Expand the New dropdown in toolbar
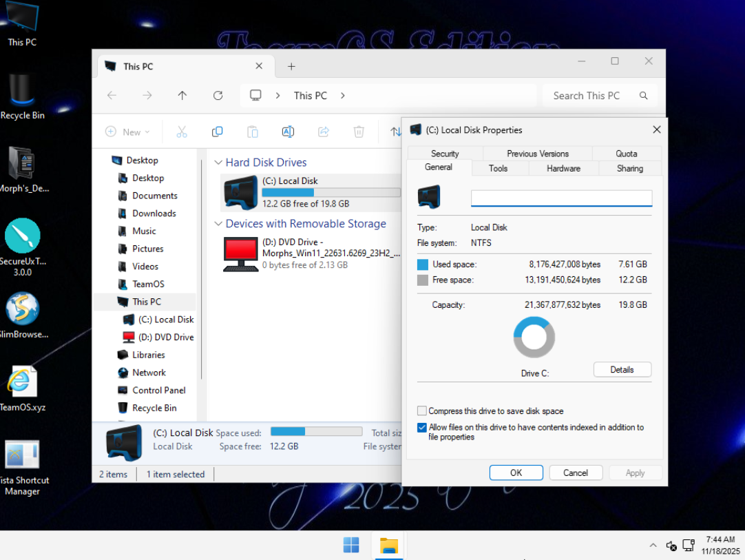Screen dimensions: 745x560 point(128,132)
